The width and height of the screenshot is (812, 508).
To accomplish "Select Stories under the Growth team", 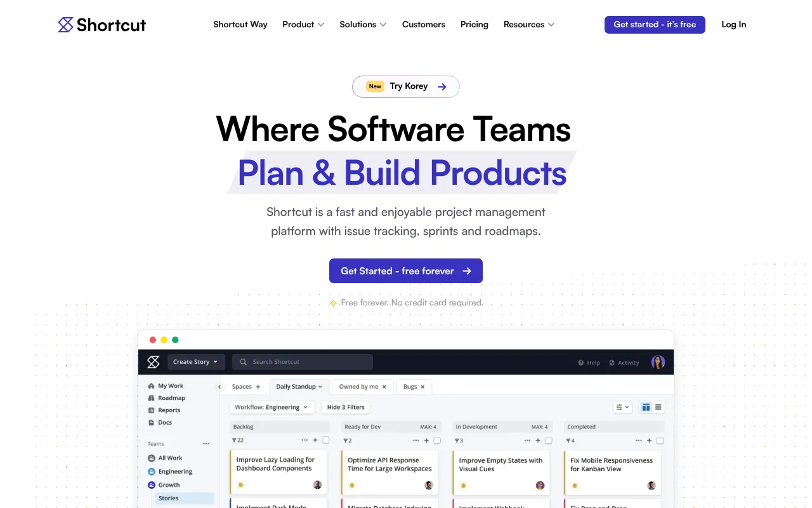I will (x=184, y=498).
